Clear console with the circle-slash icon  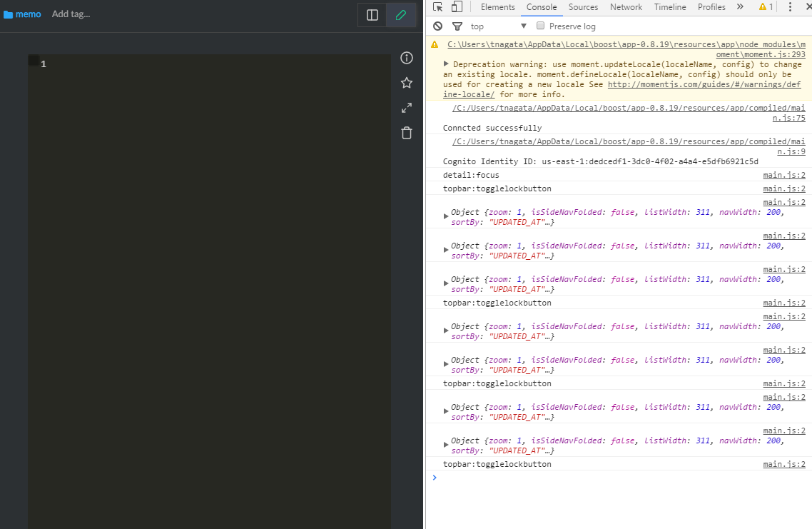pos(437,26)
